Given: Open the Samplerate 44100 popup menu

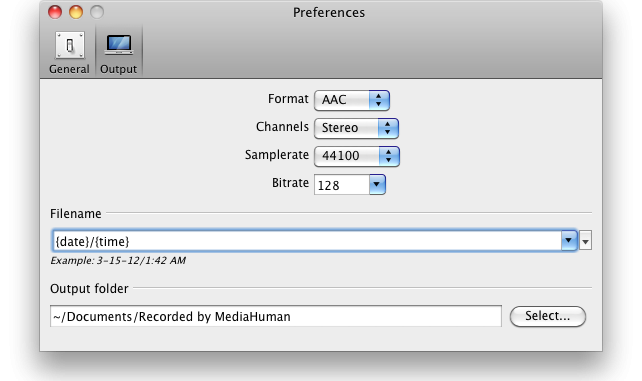Looking at the screenshot, I should point(357,156).
